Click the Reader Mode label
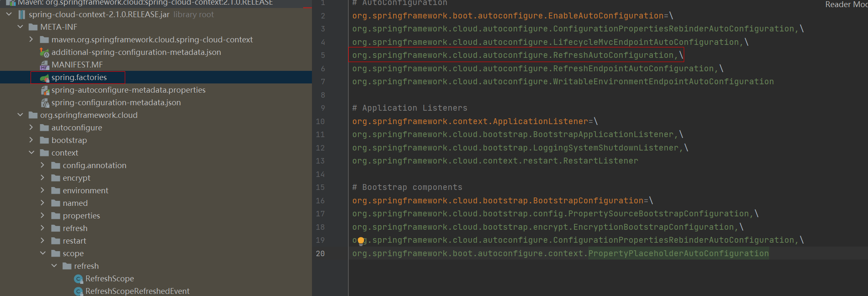The image size is (868, 296). 846,5
